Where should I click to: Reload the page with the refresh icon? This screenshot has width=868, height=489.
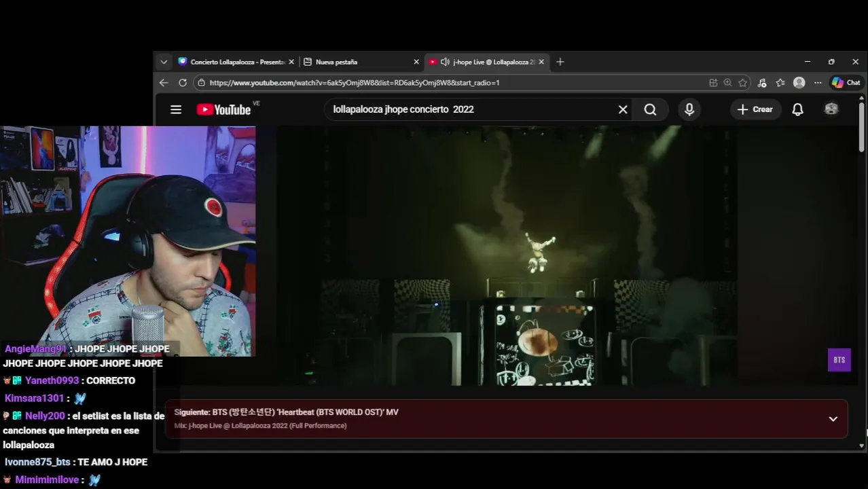coord(183,83)
